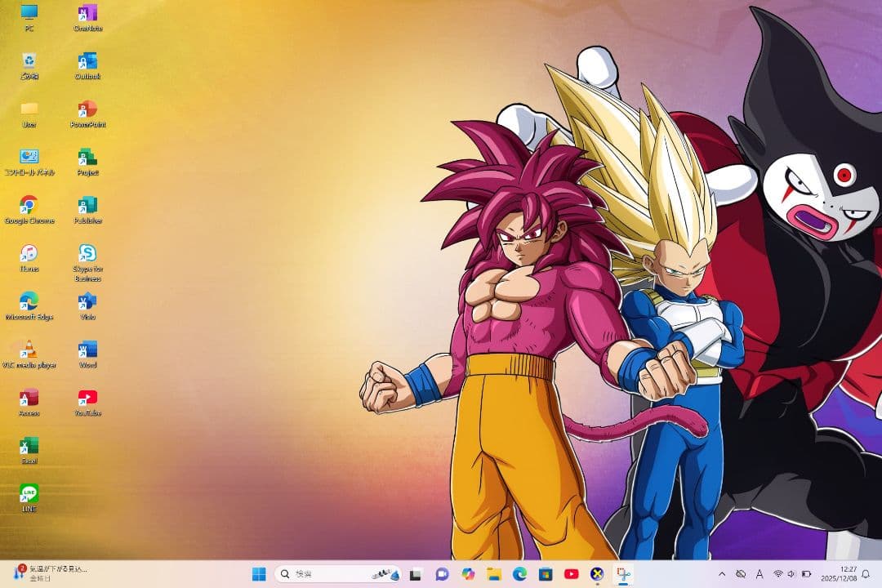This screenshot has width=882, height=588.
Task: Expand the hidden system tray icons
Action: pos(722,574)
